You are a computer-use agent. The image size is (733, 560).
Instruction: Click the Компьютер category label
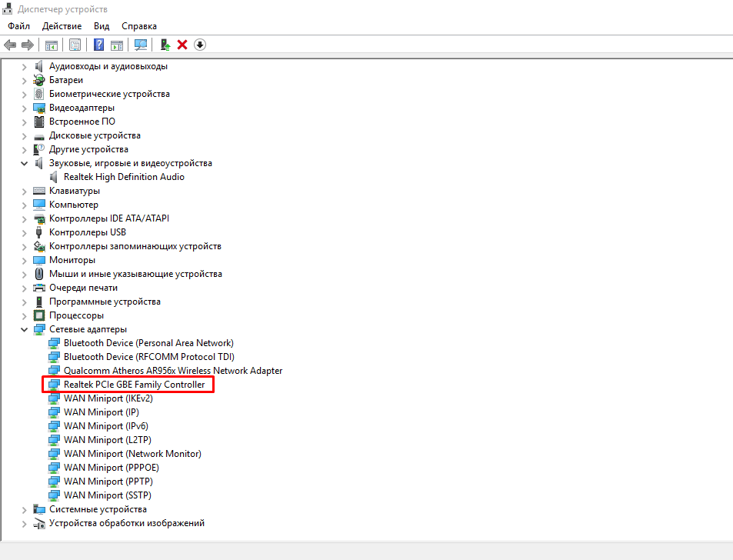coord(74,205)
